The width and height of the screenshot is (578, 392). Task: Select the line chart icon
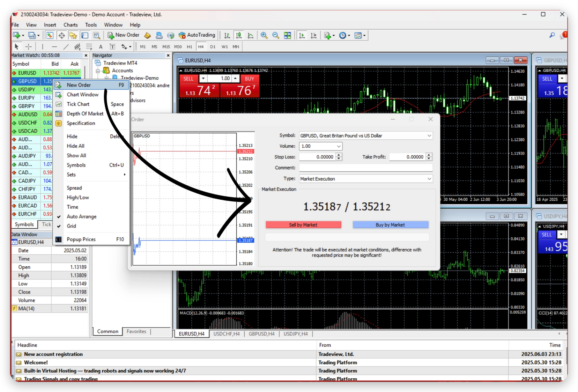tap(250, 35)
